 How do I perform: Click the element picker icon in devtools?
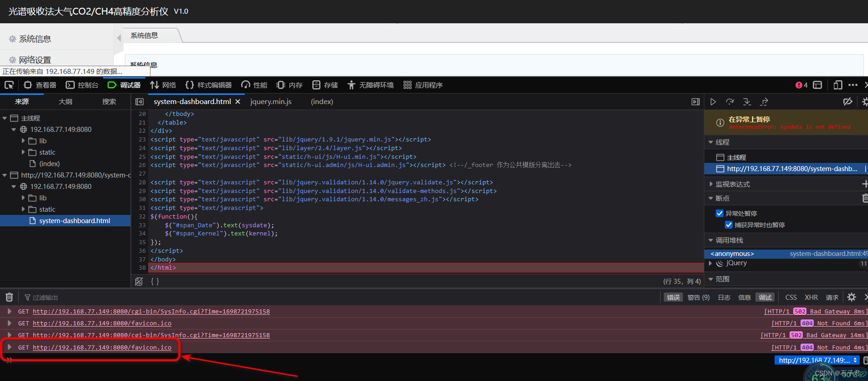point(9,85)
